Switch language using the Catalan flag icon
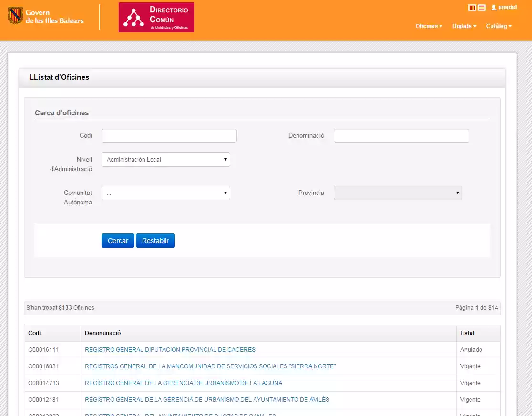Viewport: 532px width, 416px height. 472,7
